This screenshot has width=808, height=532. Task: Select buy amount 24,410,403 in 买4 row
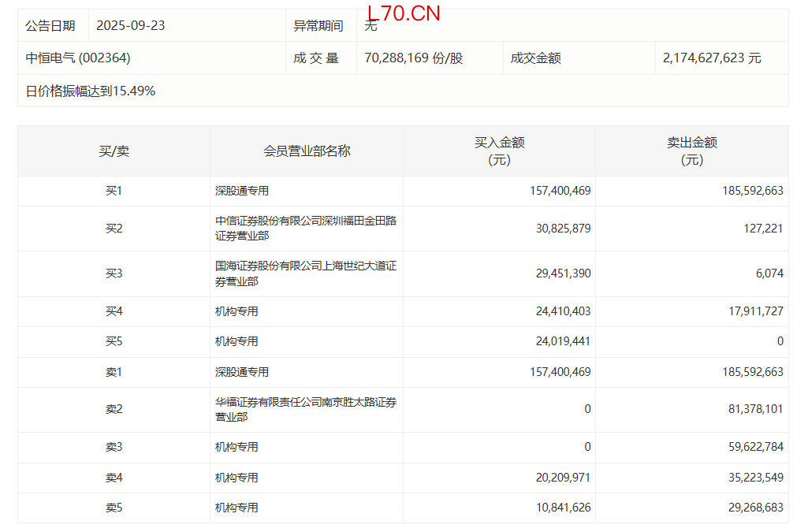click(x=563, y=311)
